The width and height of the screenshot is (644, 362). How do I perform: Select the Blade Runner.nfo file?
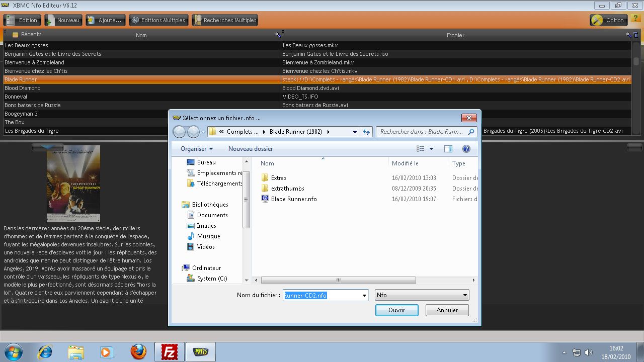293,199
